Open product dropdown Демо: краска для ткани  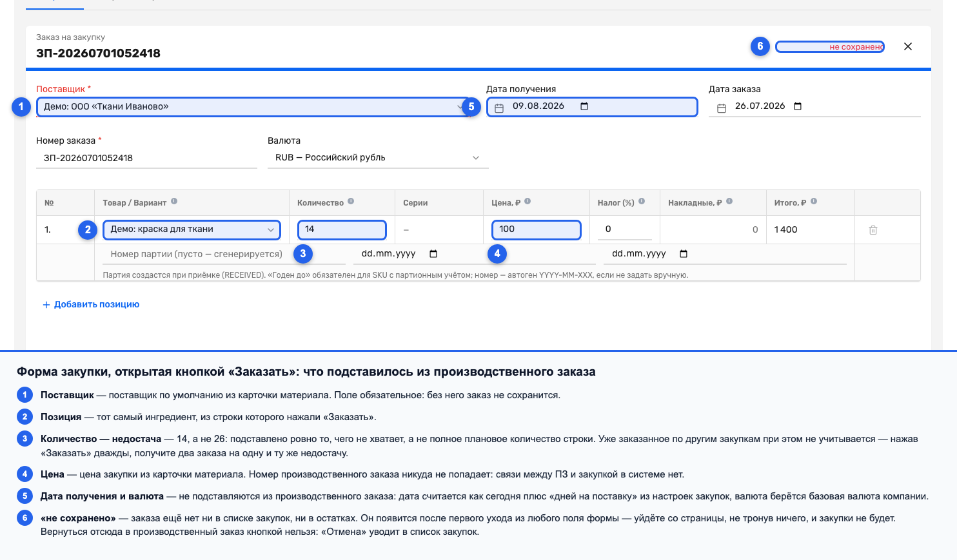click(x=192, y=229)
